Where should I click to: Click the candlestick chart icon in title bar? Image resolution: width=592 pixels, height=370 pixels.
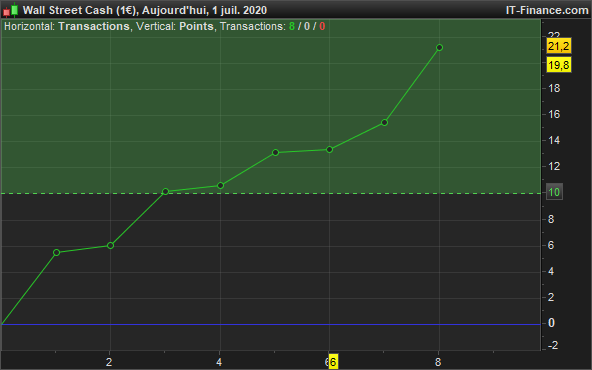coord(11,10)
